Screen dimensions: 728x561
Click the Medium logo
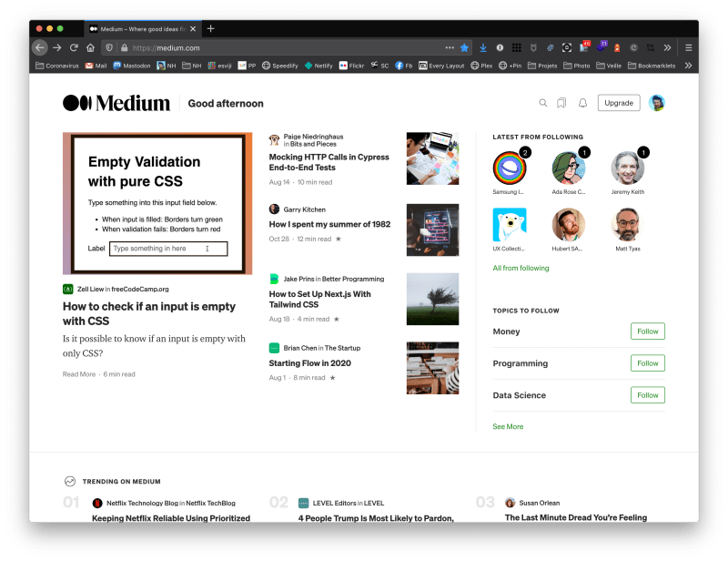(116, 103)
